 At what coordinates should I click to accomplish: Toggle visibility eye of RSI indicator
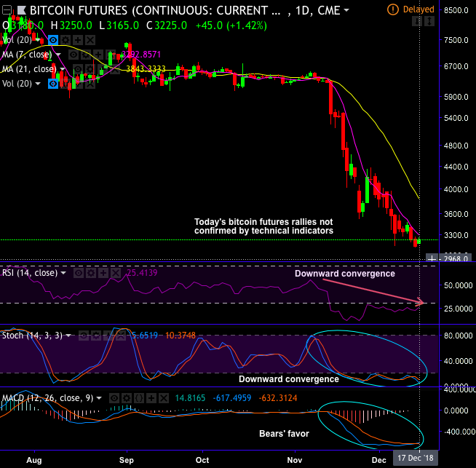coord(79,273)
